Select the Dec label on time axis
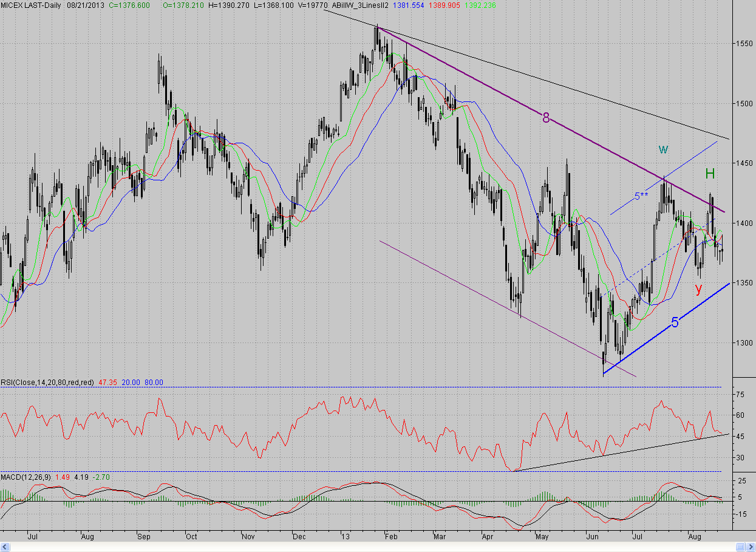 [x=298, y=537]
